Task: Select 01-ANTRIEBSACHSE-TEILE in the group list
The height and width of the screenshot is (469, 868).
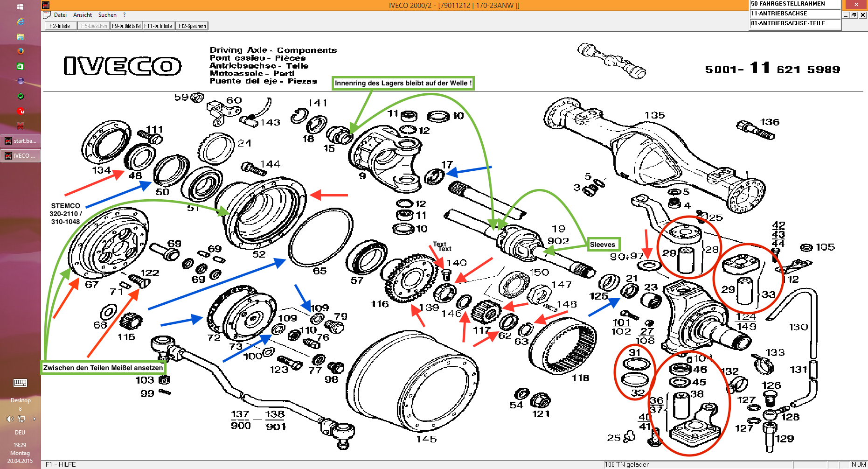Action: coord(795,23)
